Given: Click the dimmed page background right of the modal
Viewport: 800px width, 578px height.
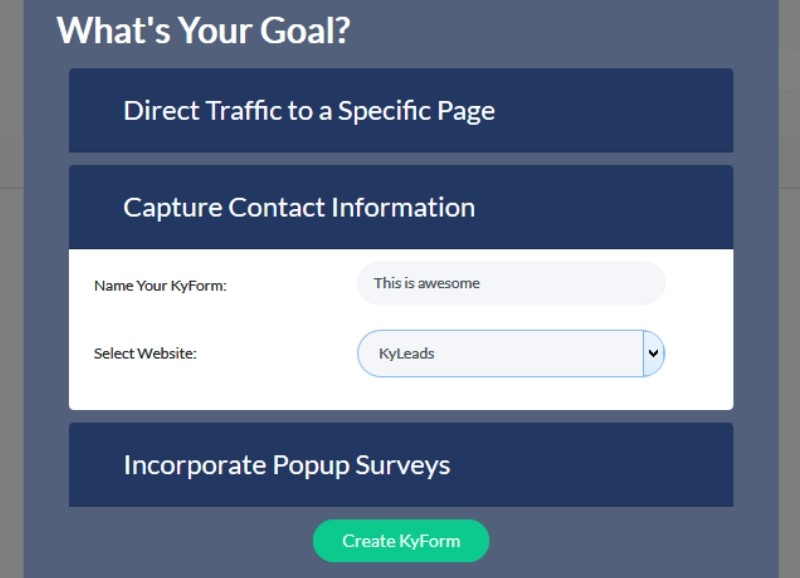Looking at the screenshot, I should pyautogui.click(x=789, y=300).
